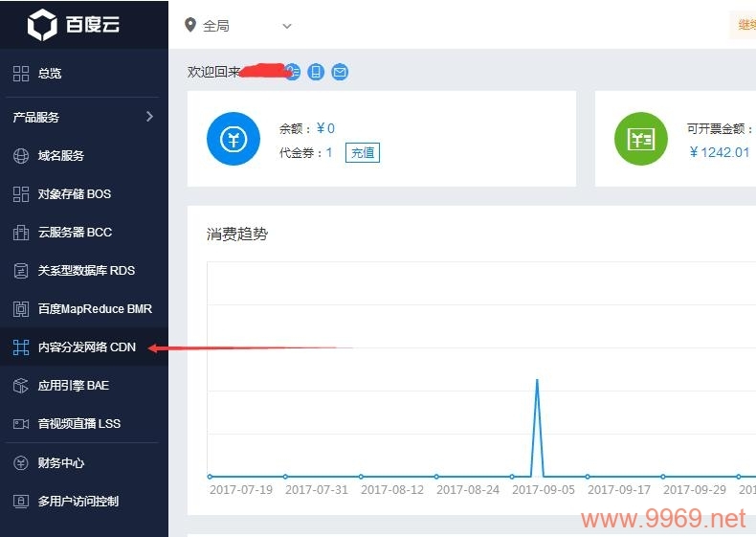The width and height of the screenshot is (756, 537).
Task: Click the 财务中心 yen icon
Action: click(21, 462)
